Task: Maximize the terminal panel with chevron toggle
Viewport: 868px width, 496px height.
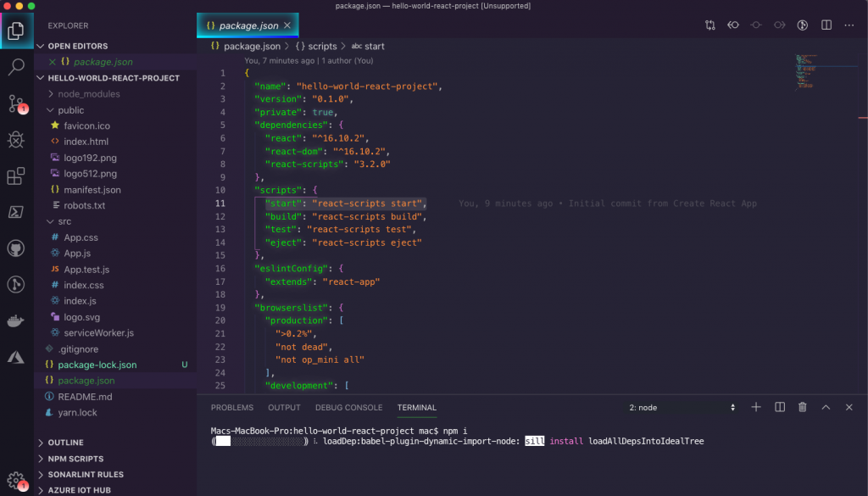Action: pos(825,407)
